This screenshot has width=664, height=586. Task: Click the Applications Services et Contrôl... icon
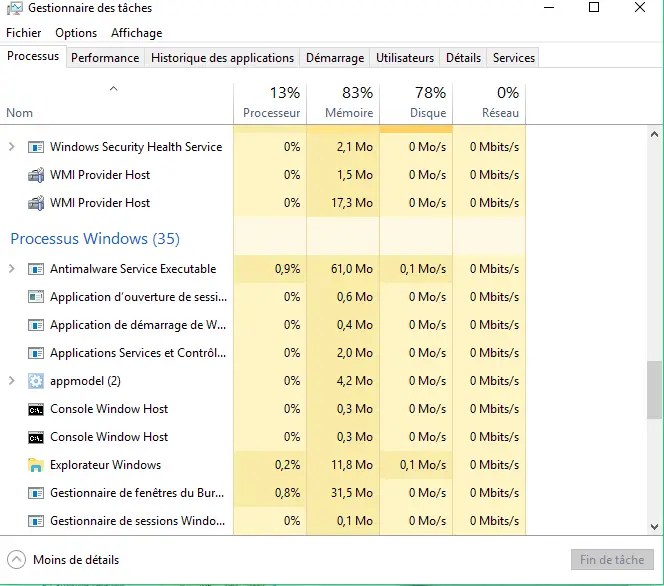click(x=36, y=353)
